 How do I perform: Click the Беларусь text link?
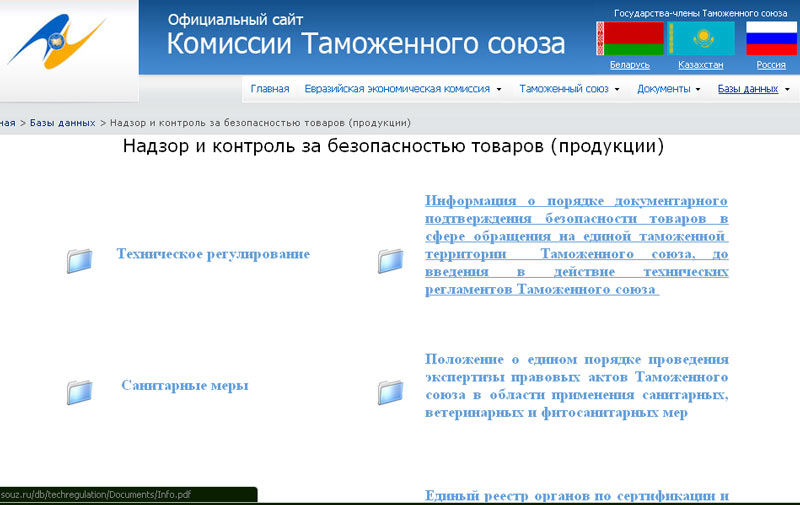pos(630,65)
